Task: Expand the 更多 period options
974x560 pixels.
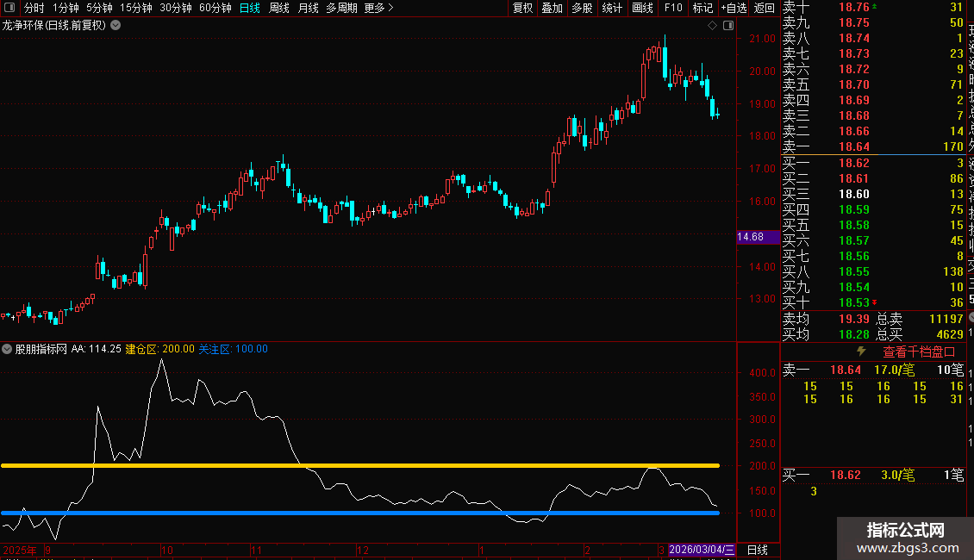Action: [378, 8]
